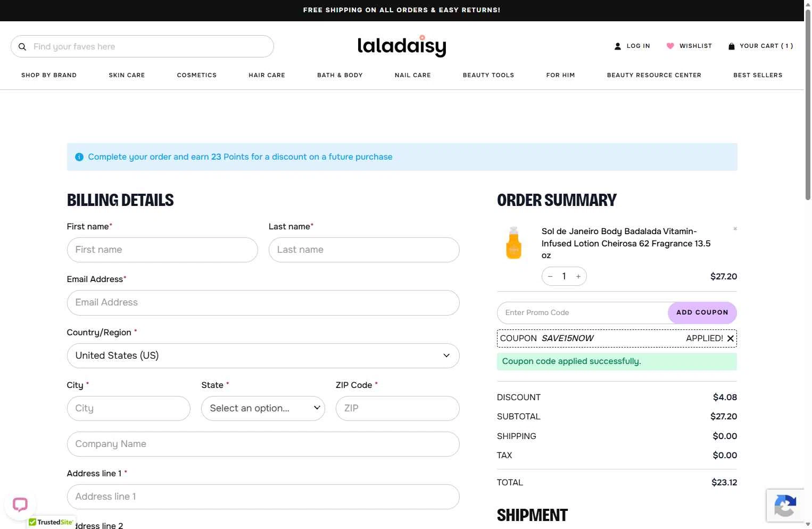Click the laladaisy logo
This screenshot has width=812, height=529.
click(x=402, y=46)
